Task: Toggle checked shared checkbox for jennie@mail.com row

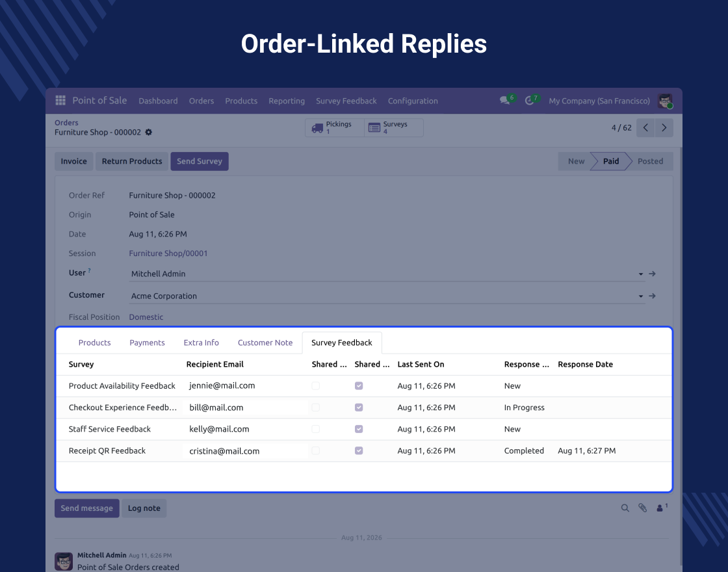Action: (x=359, y=386)
